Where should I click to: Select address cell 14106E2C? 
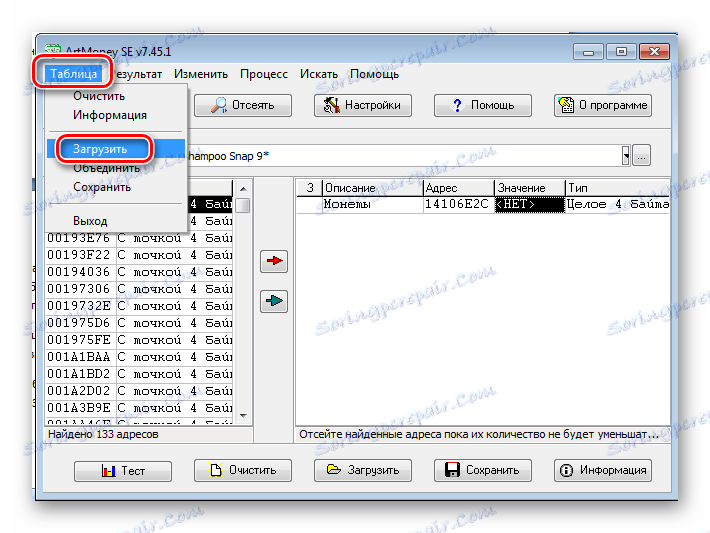[458, 204]
